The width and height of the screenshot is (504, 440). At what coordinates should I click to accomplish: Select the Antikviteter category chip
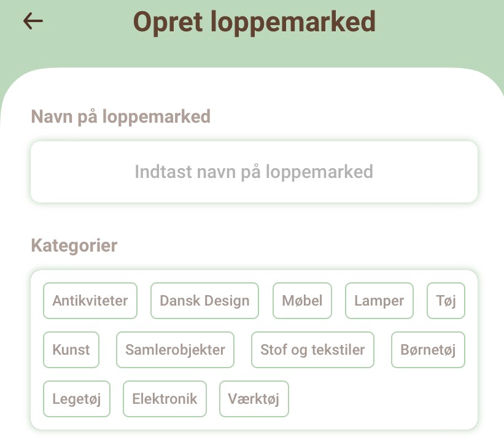coord(90,301)
